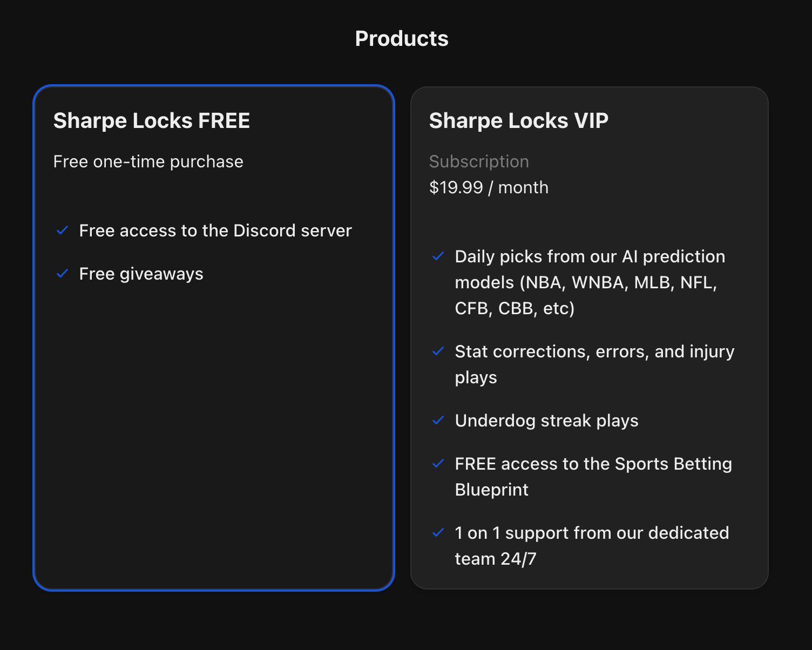812x650 pixels.
Task: Click FREE access to Sports Betting Blueprint text
Action: 593,464
